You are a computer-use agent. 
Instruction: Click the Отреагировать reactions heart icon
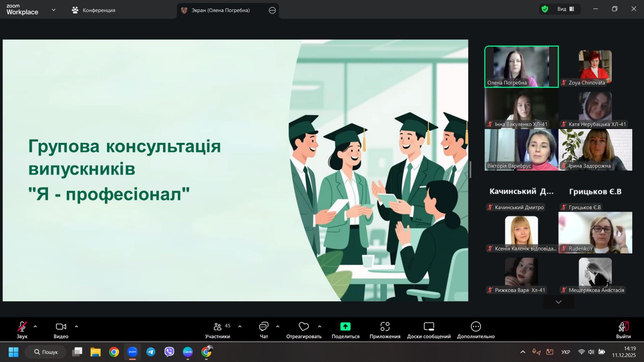click(x=304, y=327)
